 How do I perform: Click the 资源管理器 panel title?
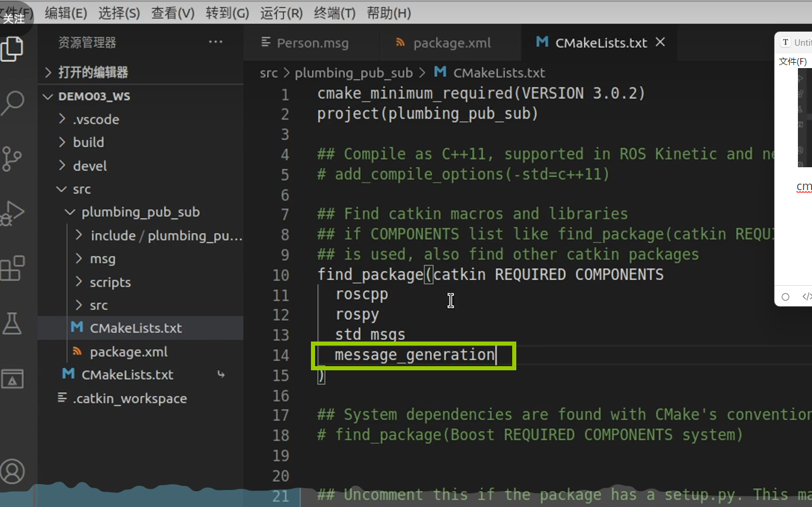[87, 42]
